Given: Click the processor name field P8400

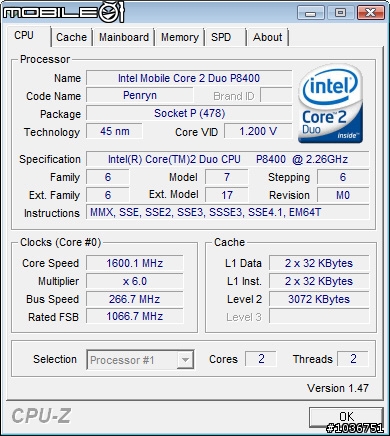Looking at the screenshot, I should 189,78.
